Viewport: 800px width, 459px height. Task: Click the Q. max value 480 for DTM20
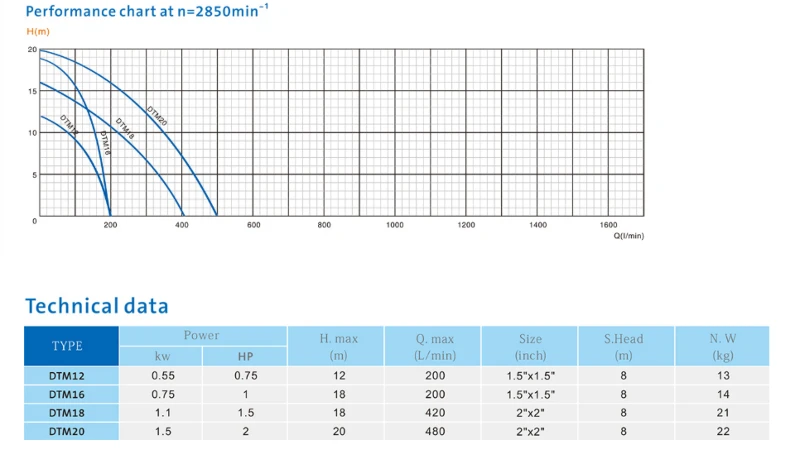(435, 431)
